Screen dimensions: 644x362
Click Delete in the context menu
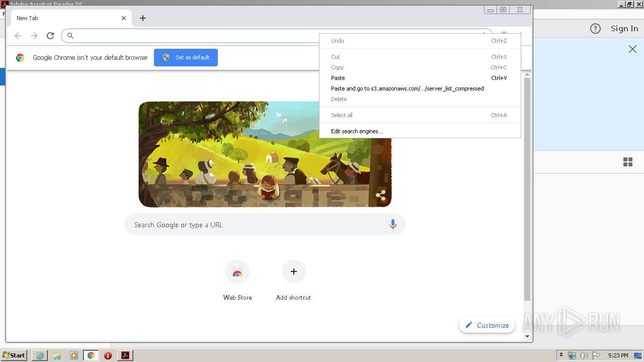[420, 99]
